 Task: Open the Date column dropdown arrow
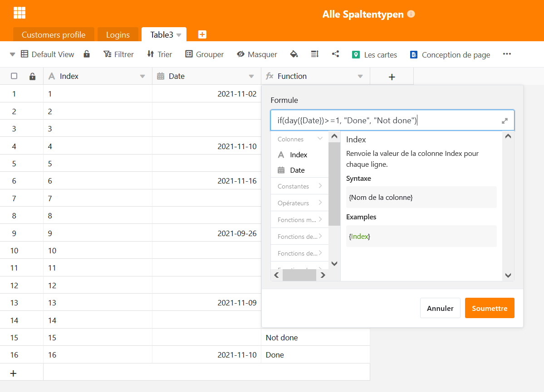coord(251,77)
